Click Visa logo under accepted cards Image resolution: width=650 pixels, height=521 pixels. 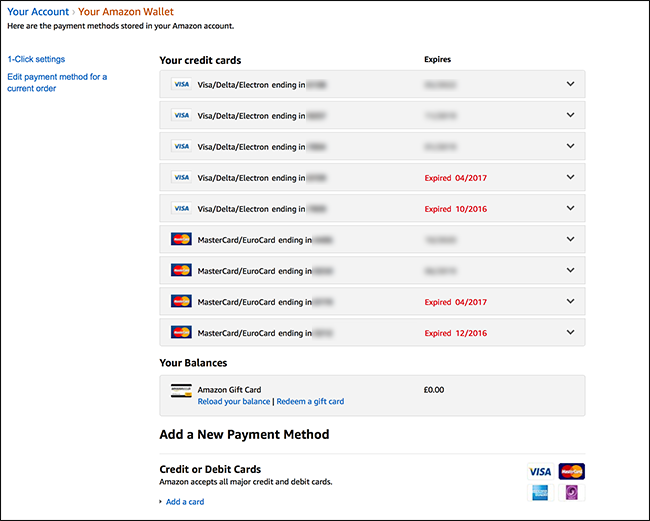point(540,471)
